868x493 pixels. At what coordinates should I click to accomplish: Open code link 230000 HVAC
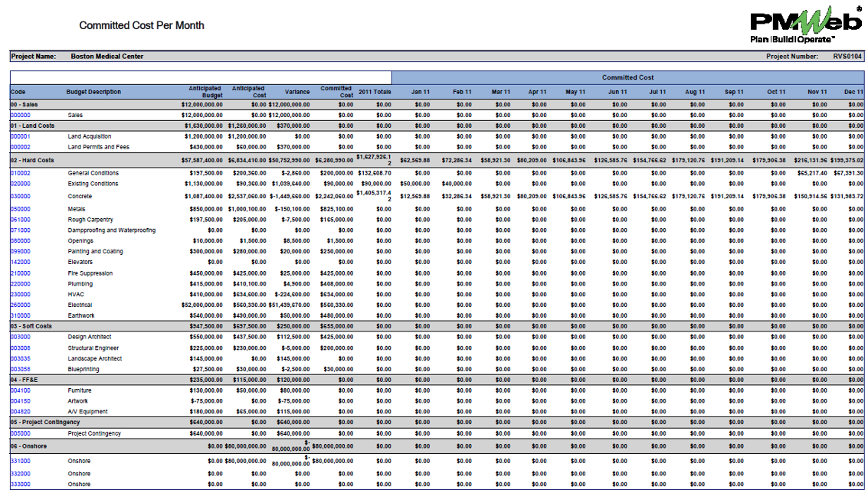(x=21, y=295)
